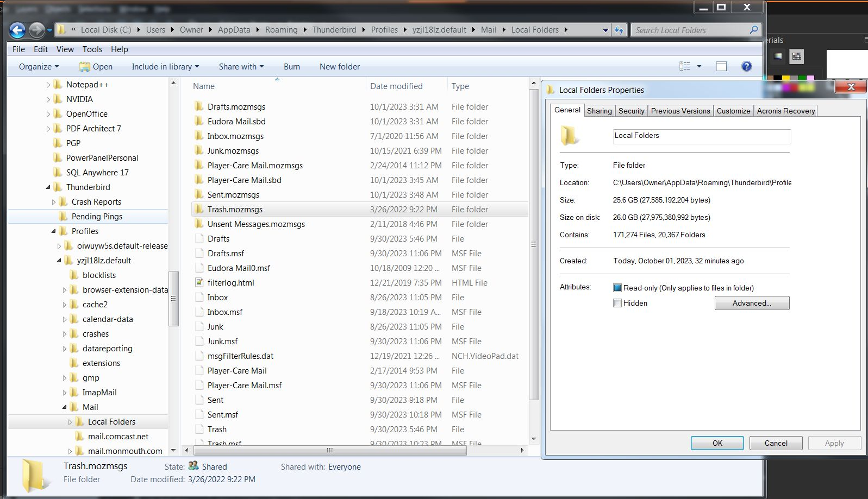
Task: Toggle the Read-only attribute checkbox
Action: (617, 288)
